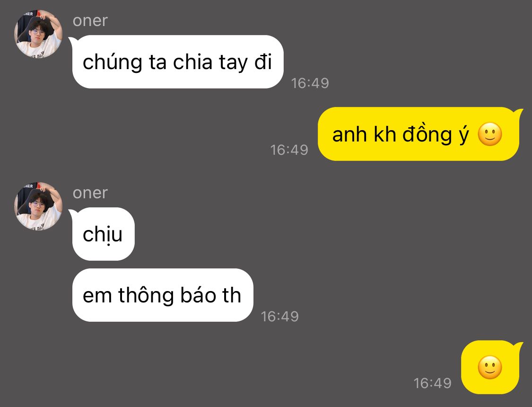The height and width of the screenshot is (407, 532).
Task: Click the smiley emoji in the last yellow bubble
Action: click(x=489, y=367)
